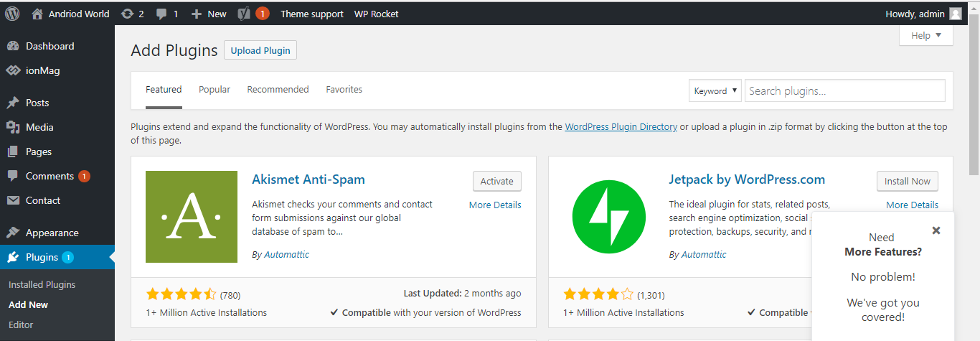Click the updates circular arrows icon
Viewport: 980px width, 341px height.
[127, 13]
